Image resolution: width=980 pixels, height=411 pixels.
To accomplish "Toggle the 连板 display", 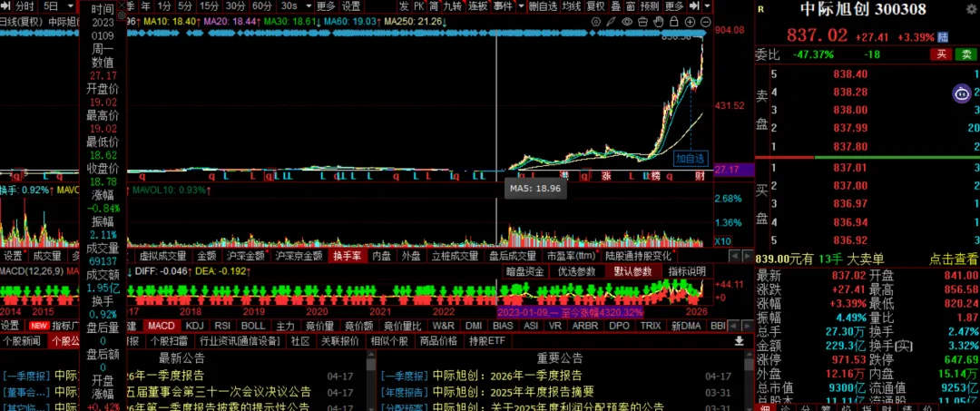I will (x=477, y=6).
